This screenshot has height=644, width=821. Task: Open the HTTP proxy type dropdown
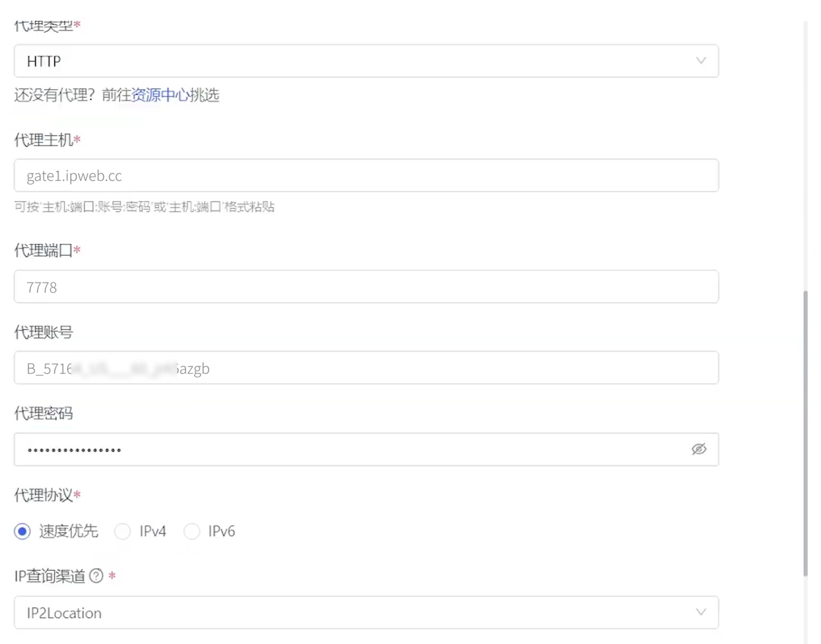[366, 61]
